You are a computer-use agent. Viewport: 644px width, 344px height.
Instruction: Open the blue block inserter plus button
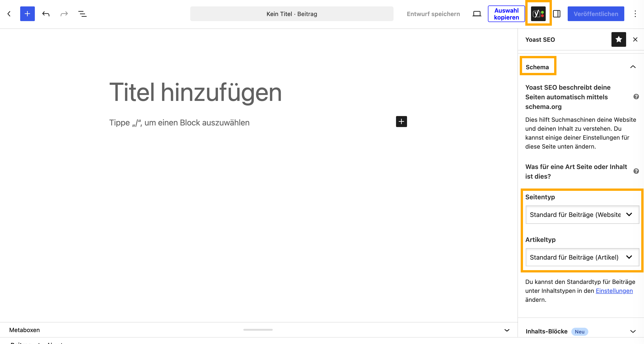28,14
